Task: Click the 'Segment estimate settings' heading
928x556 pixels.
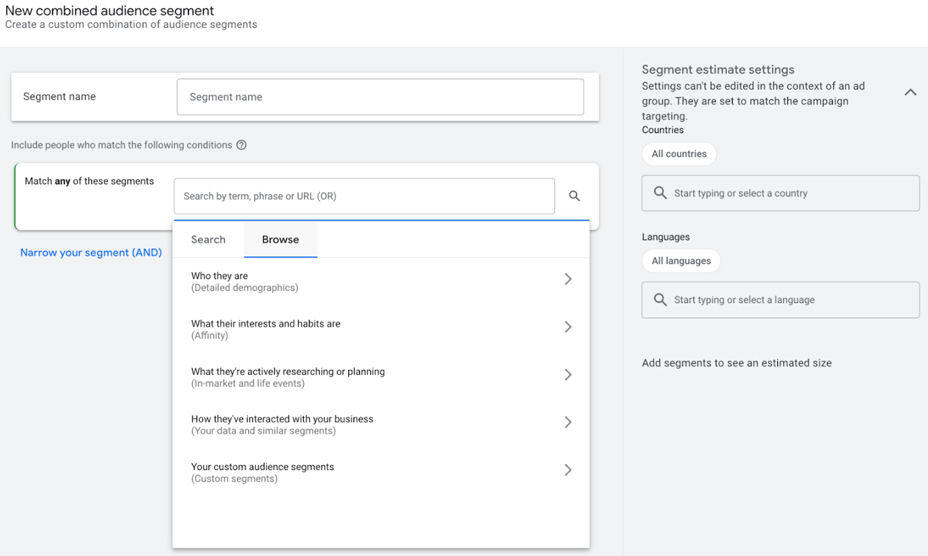Action: [718, 69]
